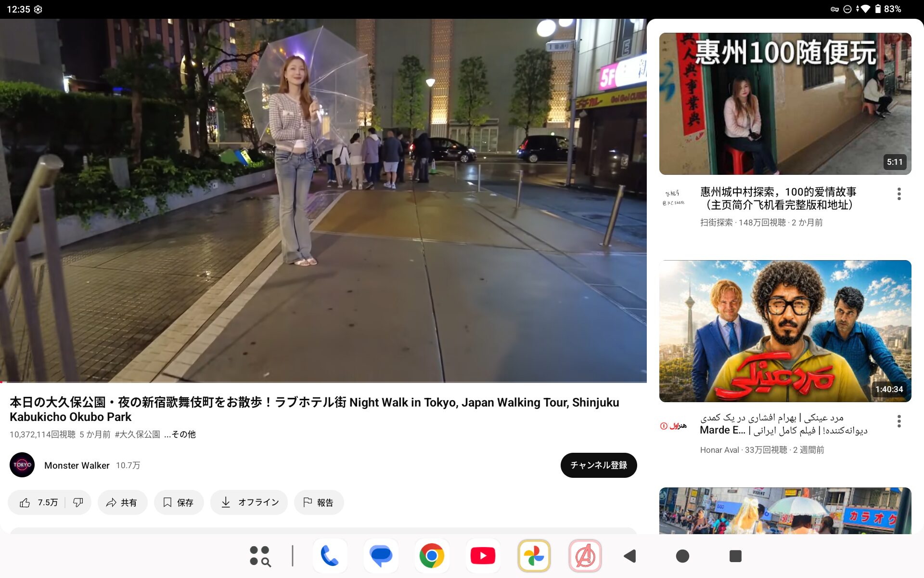Expand the description with …その他

pos(180,434)
